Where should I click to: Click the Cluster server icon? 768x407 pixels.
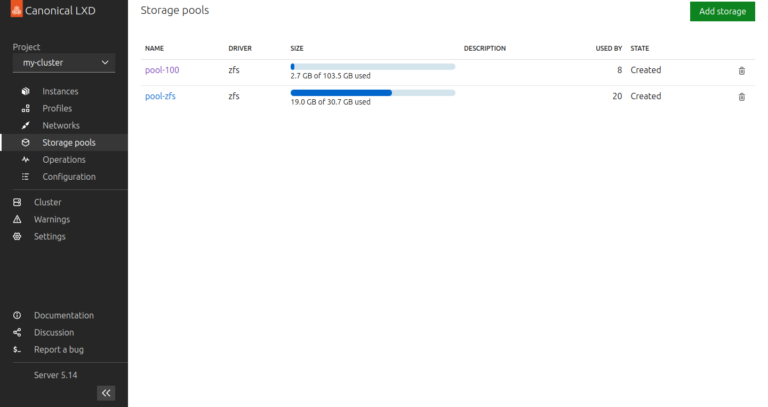coord(17,202)
